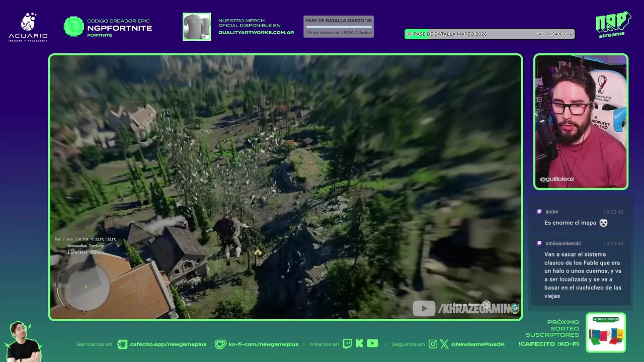Click the X (Twitter) icon in footer
644x362 pixels.
[x=444, y=344]
